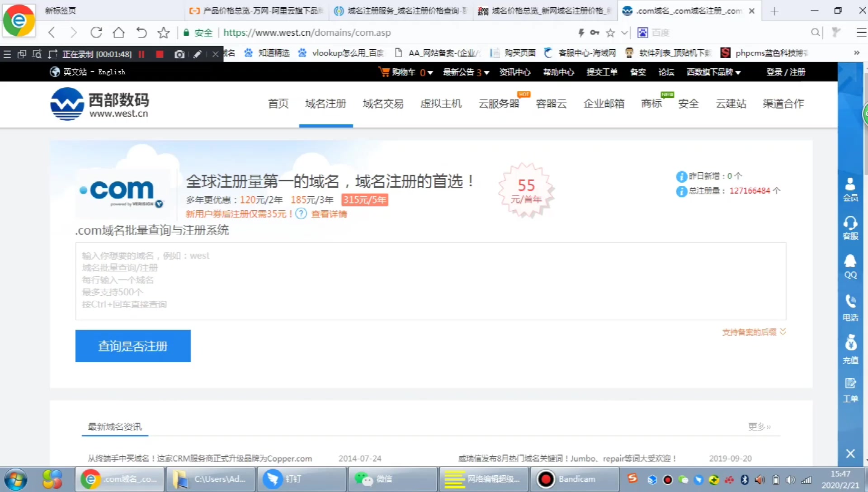
Task: Click the 西部数码 west.cn logo
Action: 99,104
